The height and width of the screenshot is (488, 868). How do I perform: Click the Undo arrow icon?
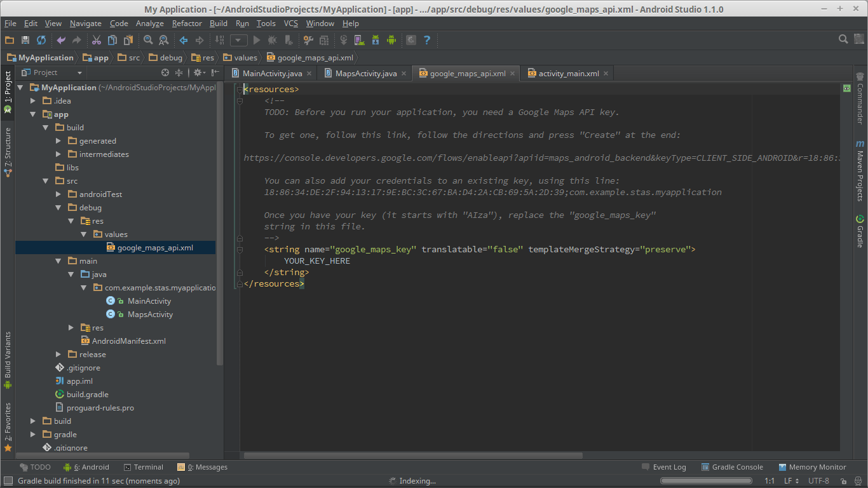[61, 40]
